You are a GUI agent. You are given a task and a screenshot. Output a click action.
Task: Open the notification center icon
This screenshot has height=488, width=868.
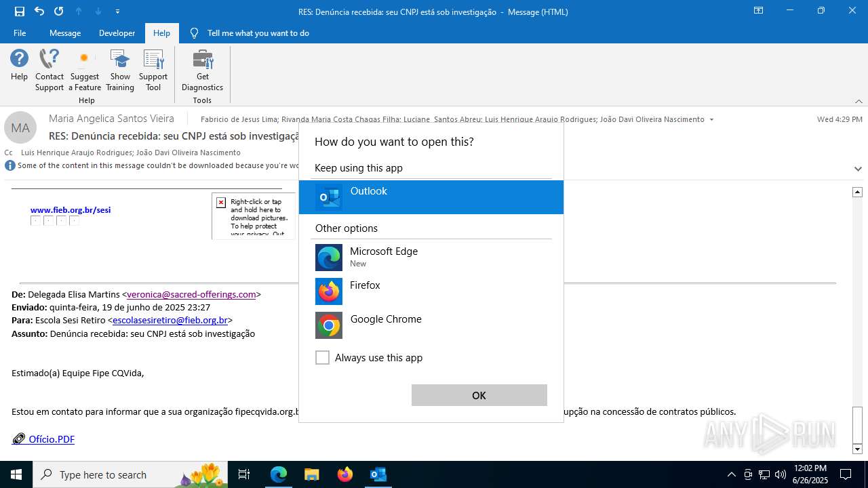coord(846,474)
